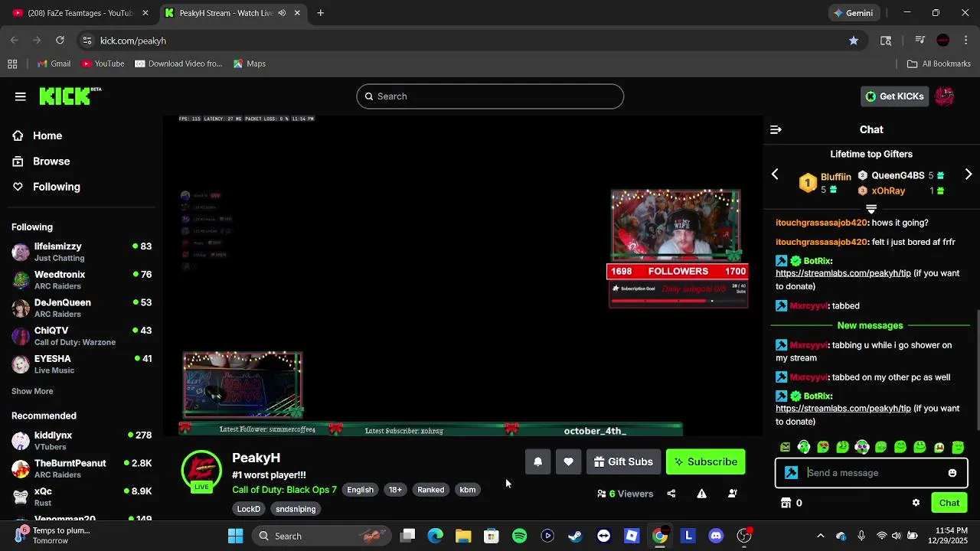Show previous top gifters panel
The width and height of the screenshot is (980, 551).
[x=775, y=174]
